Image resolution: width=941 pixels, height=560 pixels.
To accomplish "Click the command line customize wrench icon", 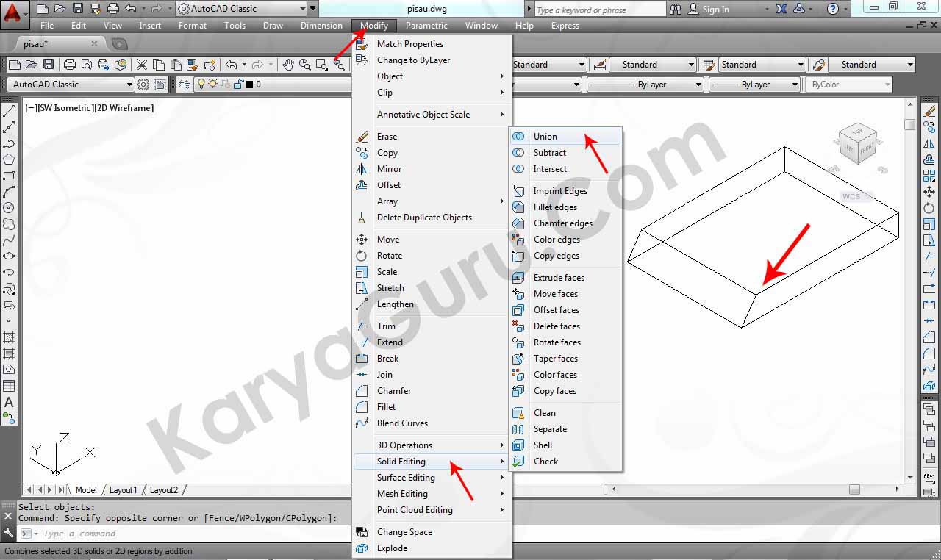I will (8, 534).
